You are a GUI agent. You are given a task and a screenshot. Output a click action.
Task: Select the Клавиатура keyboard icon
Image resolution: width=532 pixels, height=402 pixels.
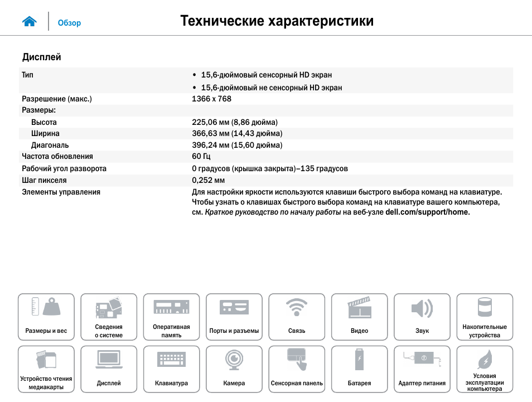(x=171, y=369)
